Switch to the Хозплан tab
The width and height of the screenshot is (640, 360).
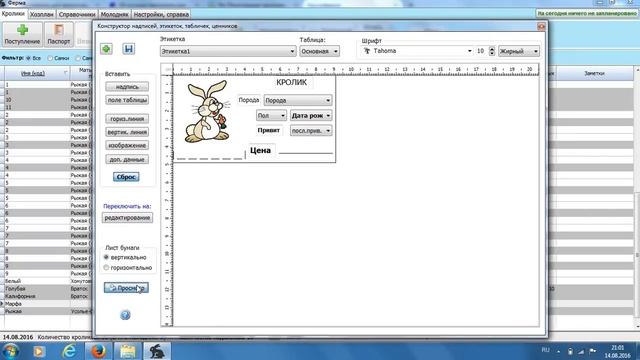(42, 14)
